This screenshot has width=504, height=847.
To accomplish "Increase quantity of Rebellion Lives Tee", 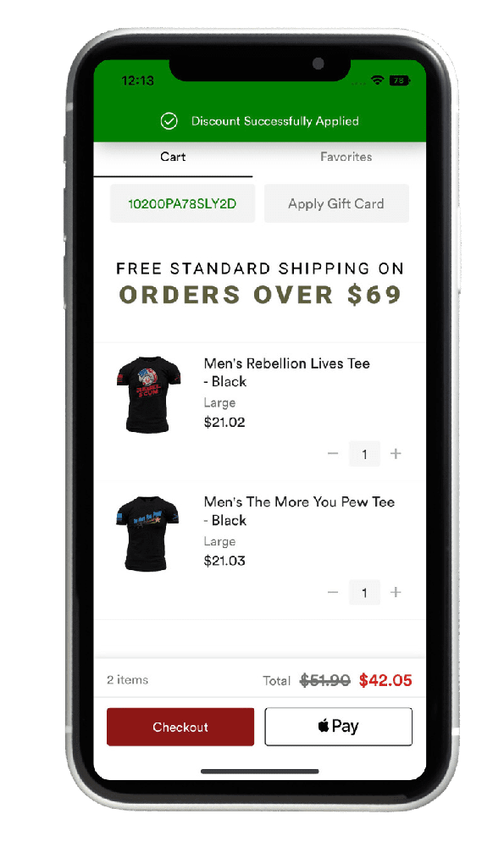I will click(396, 454).
